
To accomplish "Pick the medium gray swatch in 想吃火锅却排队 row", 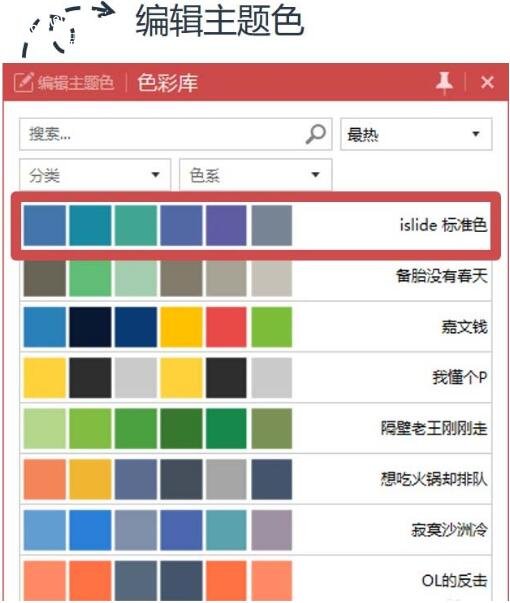I will [x=226, y=479].
